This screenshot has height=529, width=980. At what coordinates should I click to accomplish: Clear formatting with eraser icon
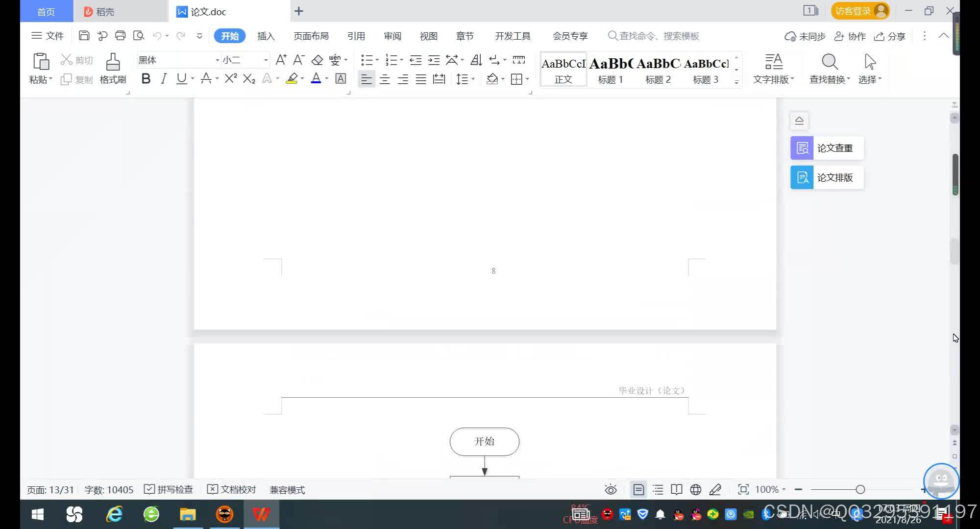click(317, 60)
